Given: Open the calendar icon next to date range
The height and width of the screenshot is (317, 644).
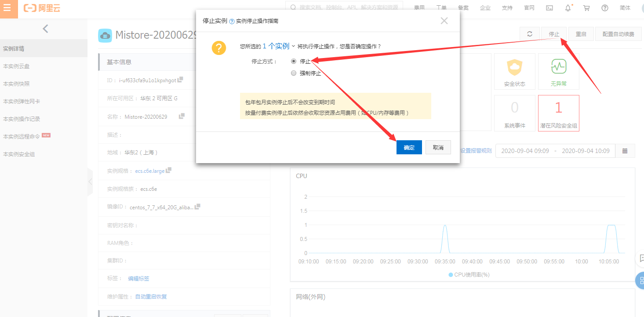Looking at the screenshot, I should [625, 151].
